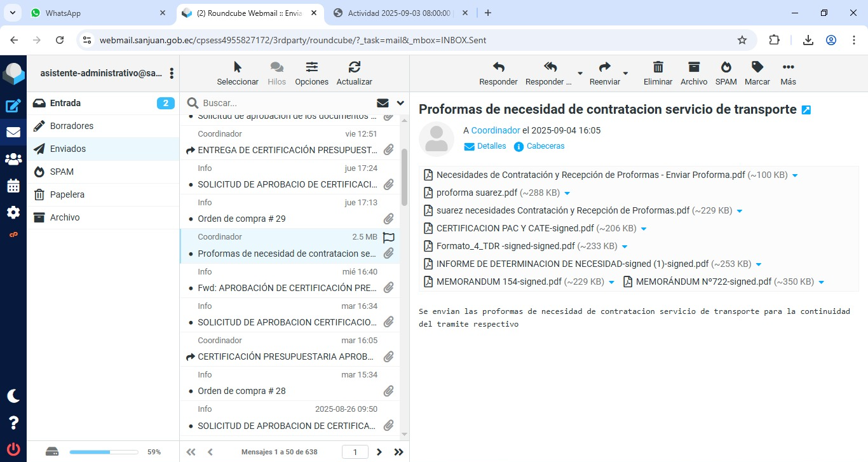Click the compose new message icon

coord(13,106)
